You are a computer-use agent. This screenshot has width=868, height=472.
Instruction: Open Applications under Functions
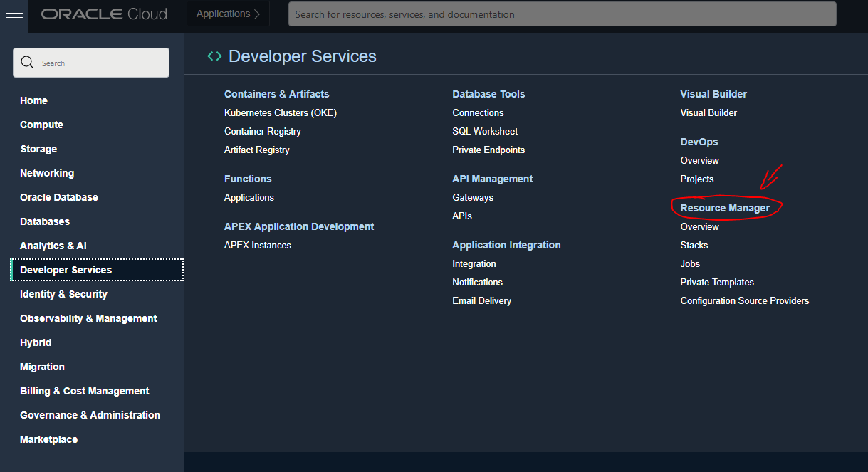point(249,197)
